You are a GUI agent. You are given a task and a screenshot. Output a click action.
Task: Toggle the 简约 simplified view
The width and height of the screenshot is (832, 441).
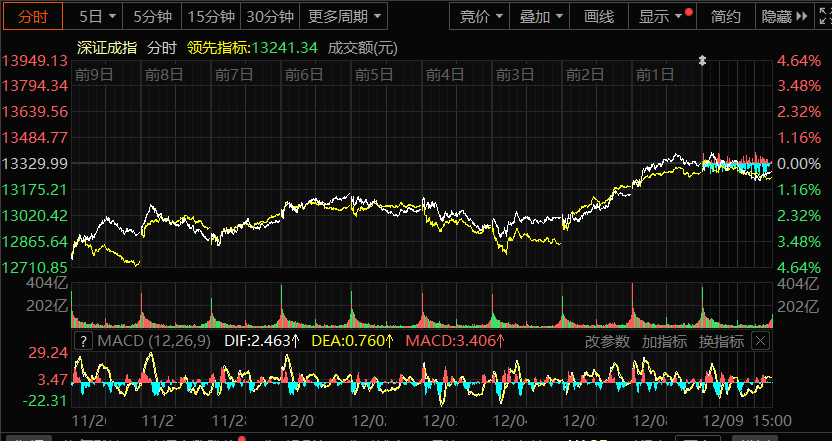726,16
